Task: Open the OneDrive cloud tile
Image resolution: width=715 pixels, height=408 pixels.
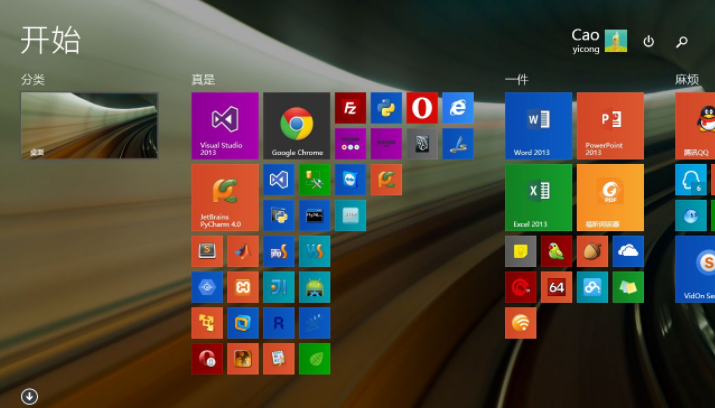Action: (628, 251)
